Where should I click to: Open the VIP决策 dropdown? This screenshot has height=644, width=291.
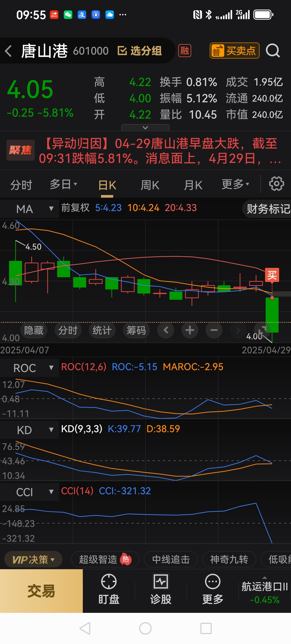point(33,559)
